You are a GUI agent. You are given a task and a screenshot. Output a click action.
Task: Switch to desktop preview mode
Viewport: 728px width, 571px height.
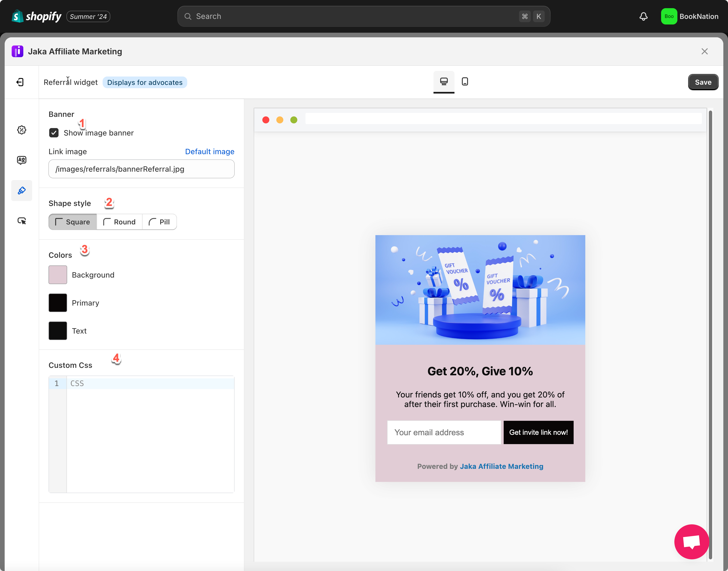444,82
